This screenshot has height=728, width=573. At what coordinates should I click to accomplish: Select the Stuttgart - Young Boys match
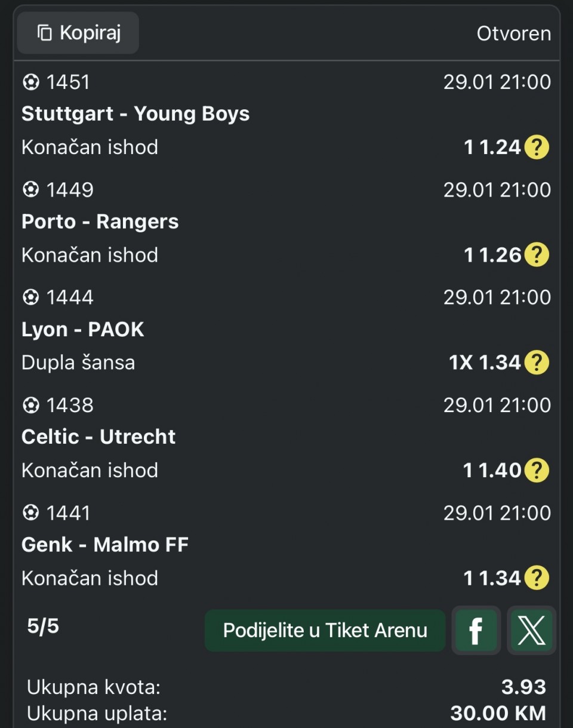tap(135, 113)
